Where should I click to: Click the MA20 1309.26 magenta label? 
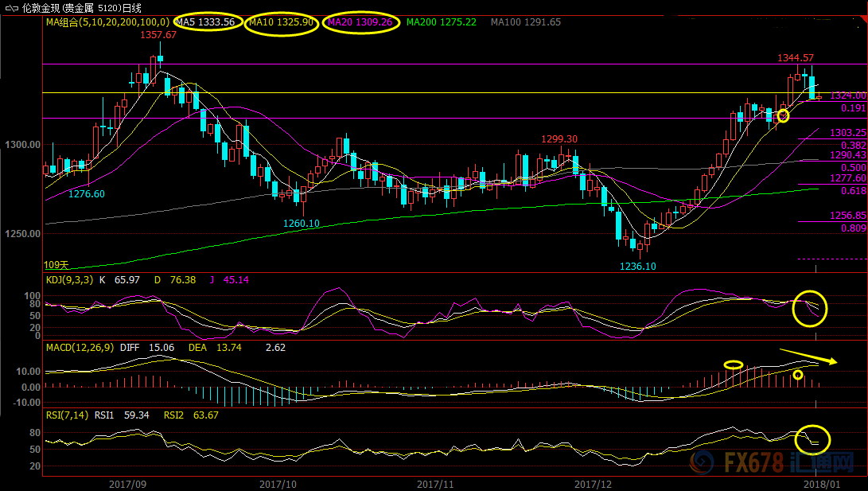point(360,22)
